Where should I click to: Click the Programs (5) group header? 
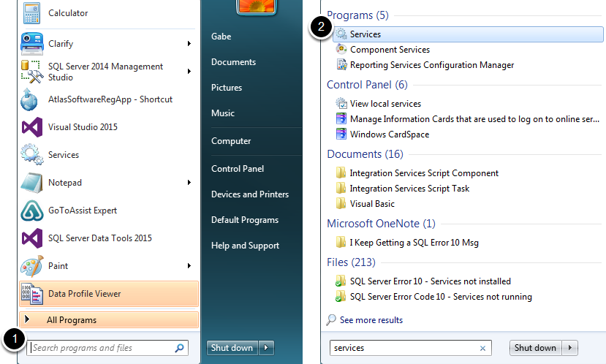coord(357,15)
